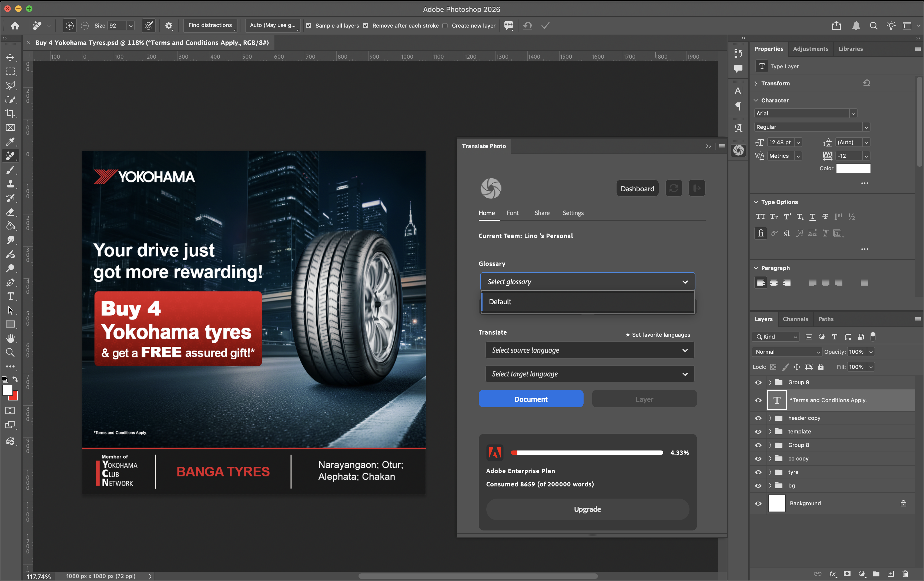Hide the tyre group
The height and width of the screenshot is (581, 924).
point(758,472)
